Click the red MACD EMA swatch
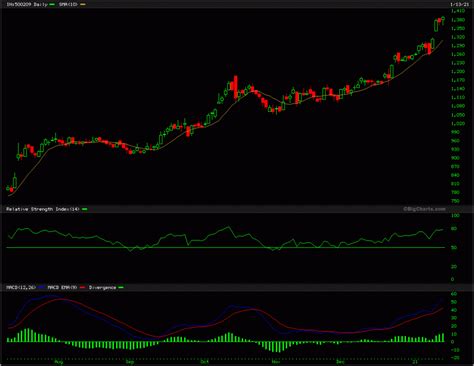This screenshot has width=474, height=366. [83, 287]
